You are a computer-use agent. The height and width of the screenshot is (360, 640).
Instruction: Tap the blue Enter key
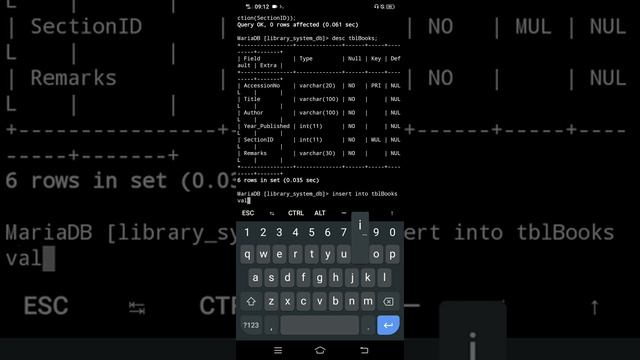388,325
